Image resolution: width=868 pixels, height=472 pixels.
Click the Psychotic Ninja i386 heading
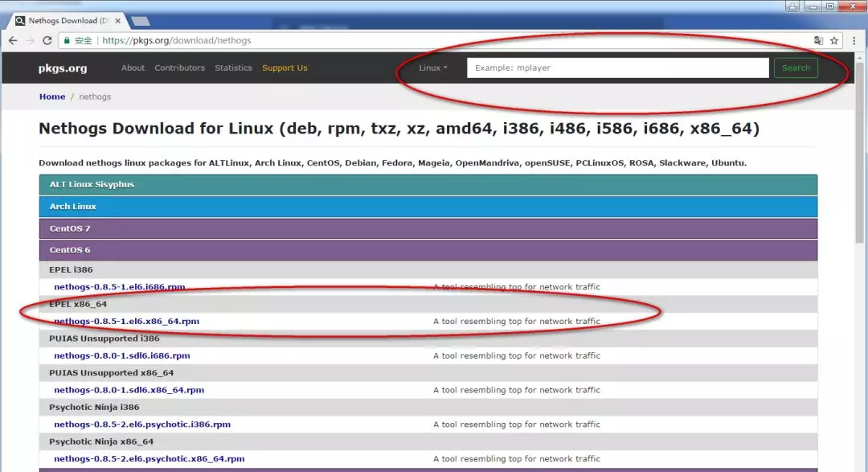pos(94,407)
